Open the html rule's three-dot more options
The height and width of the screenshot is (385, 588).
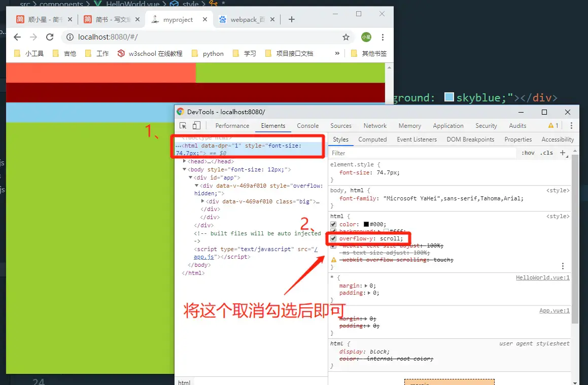(563, 266)
